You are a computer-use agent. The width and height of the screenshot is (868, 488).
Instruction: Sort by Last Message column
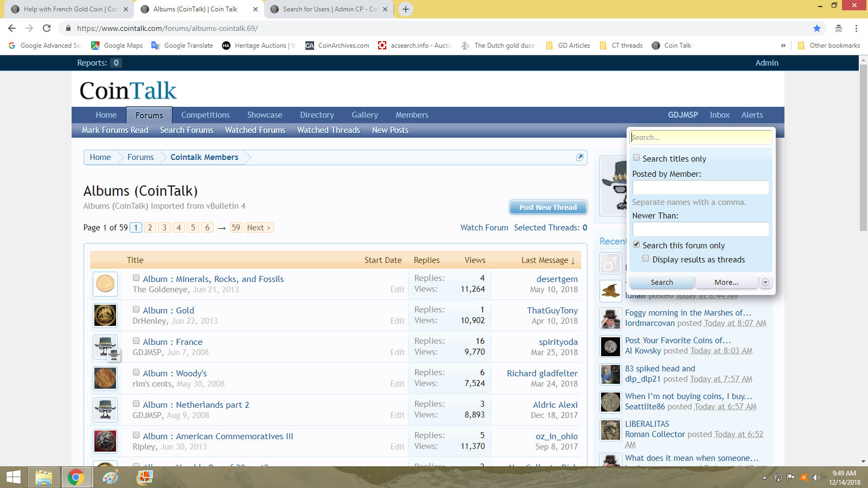pos(548,260)
